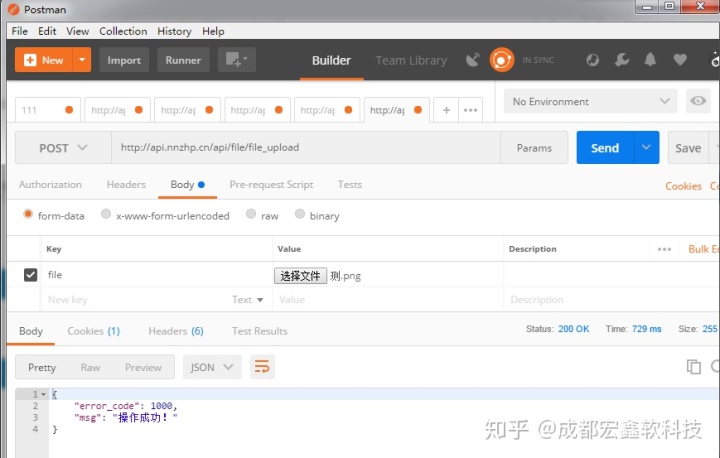Open the Authorization tab
This screenshot has height=458, width=720.
(x=50, y=184)
